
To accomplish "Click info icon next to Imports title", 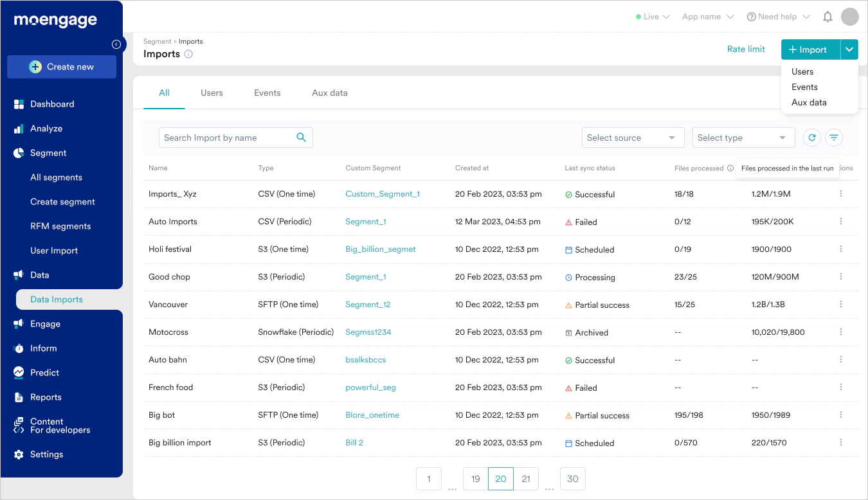I will (188, 54).
